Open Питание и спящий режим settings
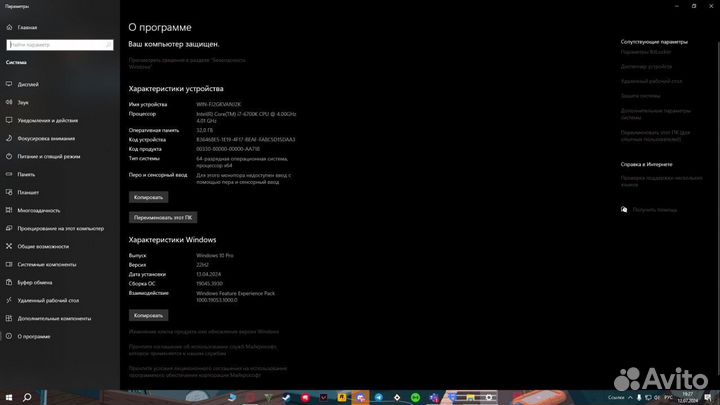This screenshot has height=405, width=720. click(x=47, y=156)
